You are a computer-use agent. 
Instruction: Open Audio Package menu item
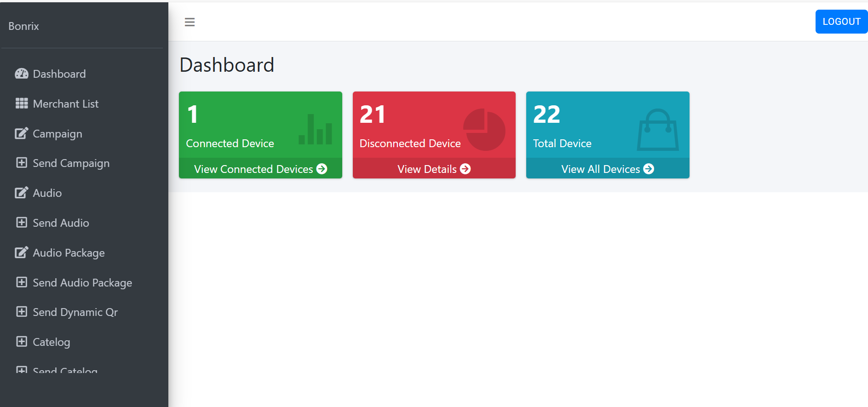tap(69, 253)
